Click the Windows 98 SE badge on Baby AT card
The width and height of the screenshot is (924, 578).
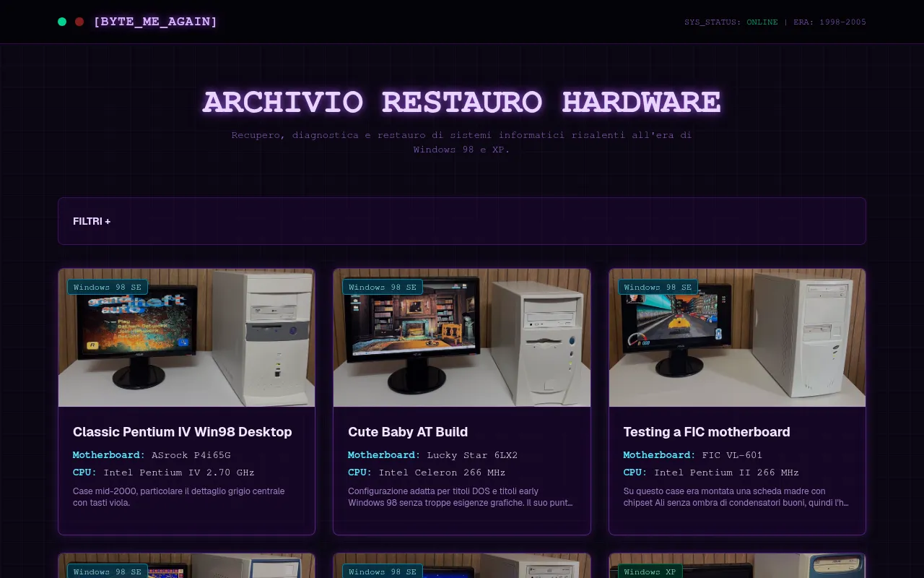click(383, 287)
